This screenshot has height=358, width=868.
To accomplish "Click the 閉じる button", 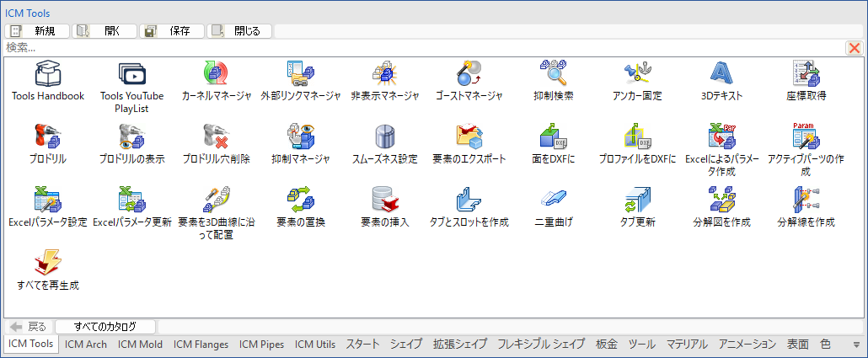I will pos(239,31).
